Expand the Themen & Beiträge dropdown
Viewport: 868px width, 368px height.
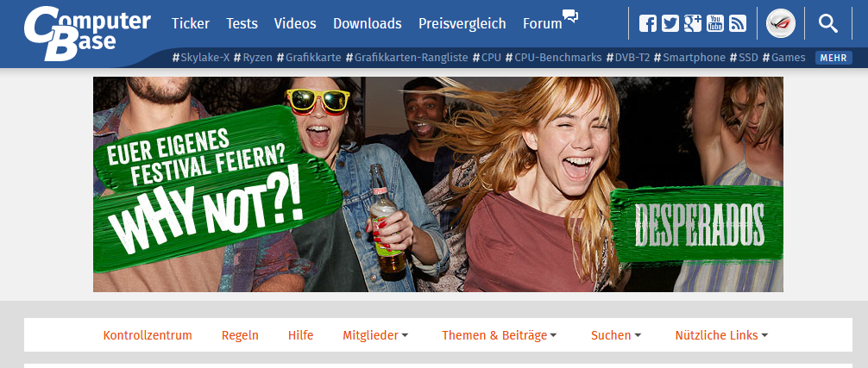pyautogui.click(x=500, y=335)
